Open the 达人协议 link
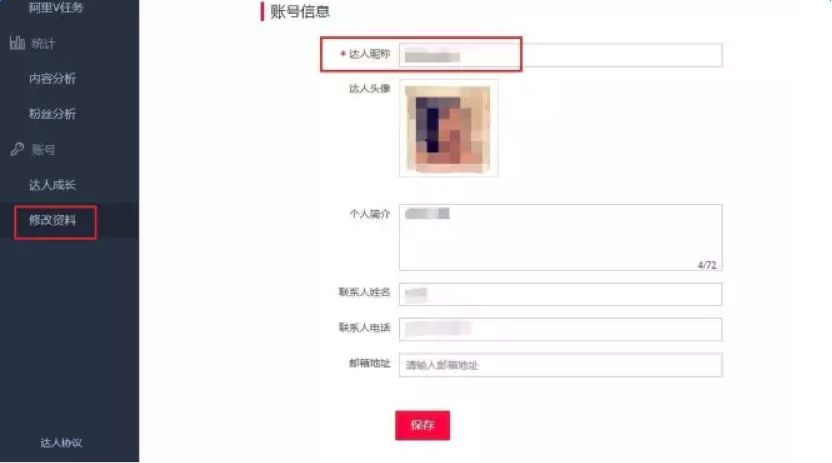This screenshot has height=463, width=832. tap(61, 443)
